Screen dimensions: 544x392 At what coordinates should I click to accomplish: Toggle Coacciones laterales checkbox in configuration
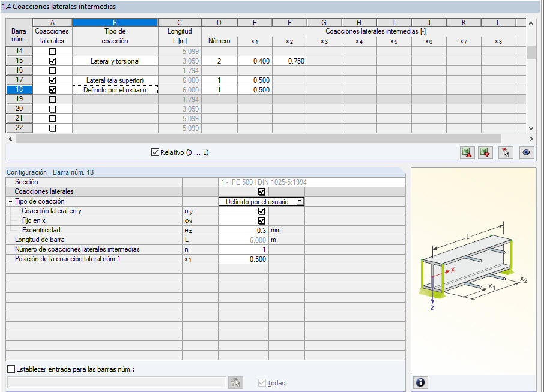point(262,192)
